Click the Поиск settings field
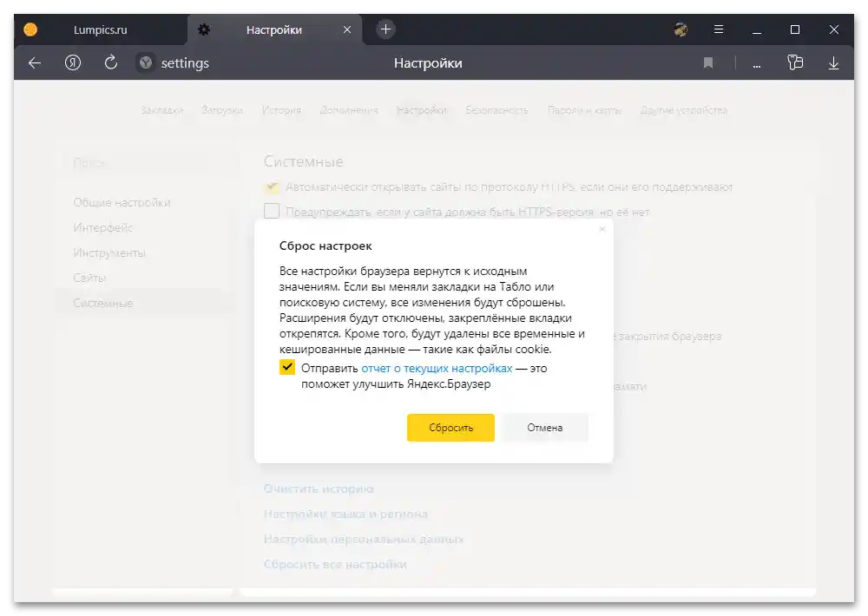868x616 pixels. (145, 163)
